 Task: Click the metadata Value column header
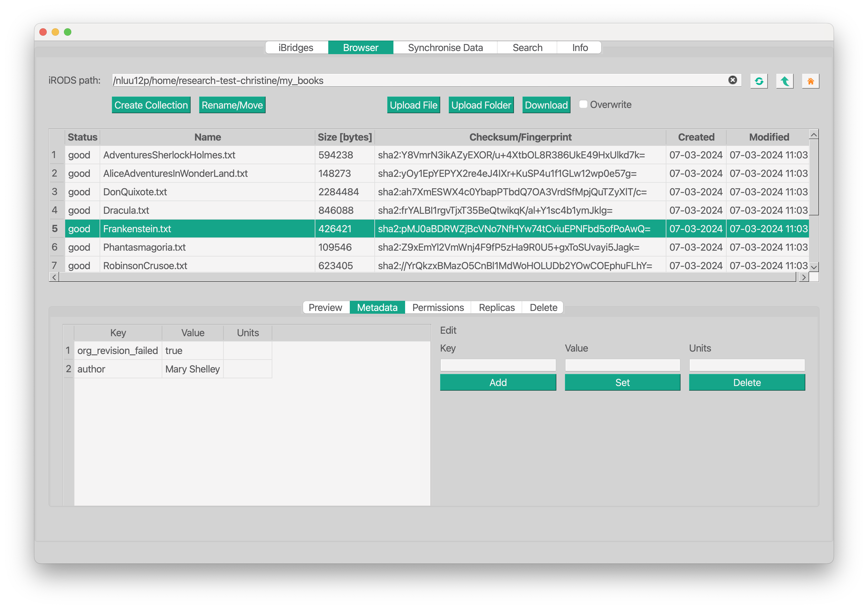click(193, 333)
